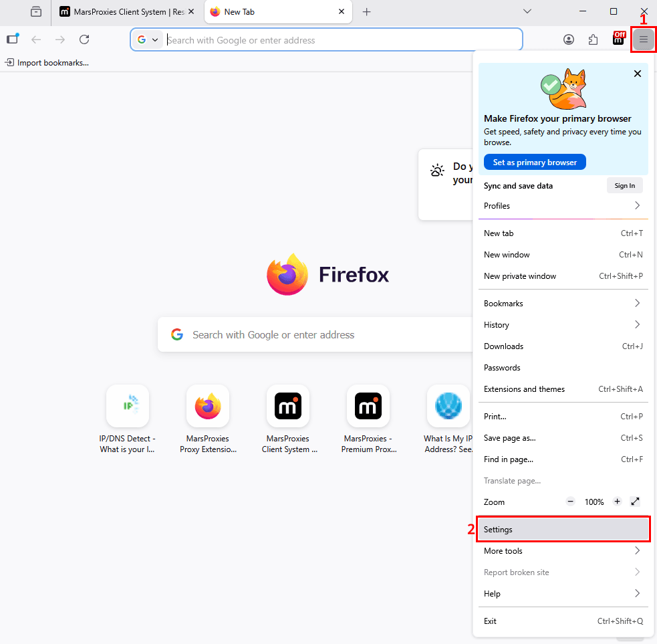Click the Import bookmarks toolbar item

pos(47,62)
